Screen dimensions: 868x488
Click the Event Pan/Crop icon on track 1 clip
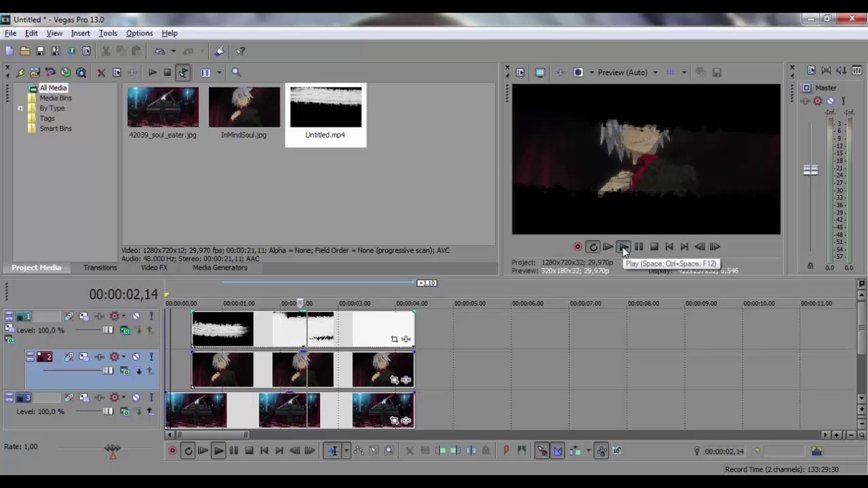394,340
